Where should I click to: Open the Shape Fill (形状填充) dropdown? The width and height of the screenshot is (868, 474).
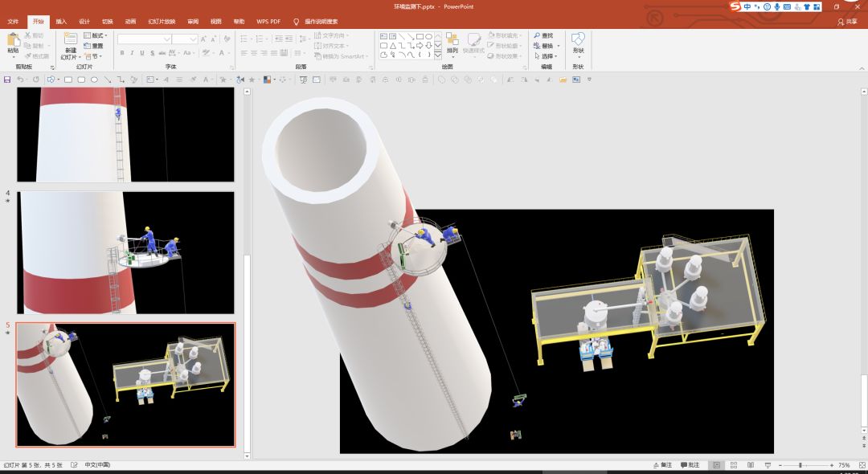pyautogui.click(x=505, y=35)
